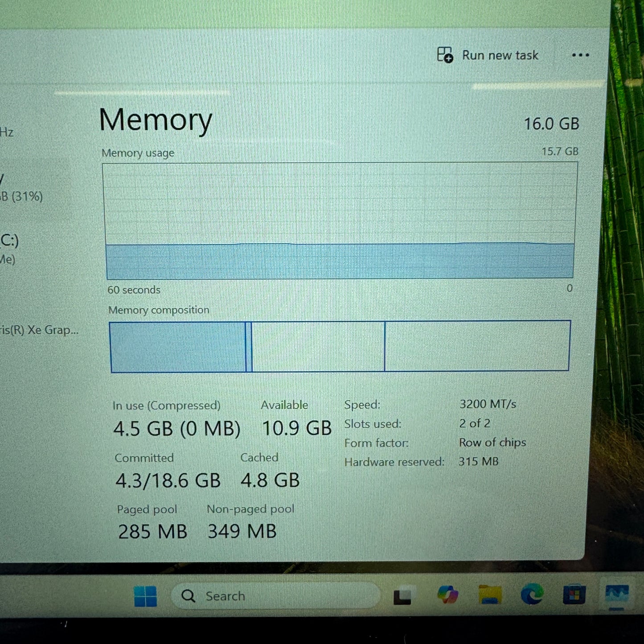Open Microsoft Store from the taskbar
This screenshot has height=644, width=644.
pyautogui.click(x=574, y=594)
